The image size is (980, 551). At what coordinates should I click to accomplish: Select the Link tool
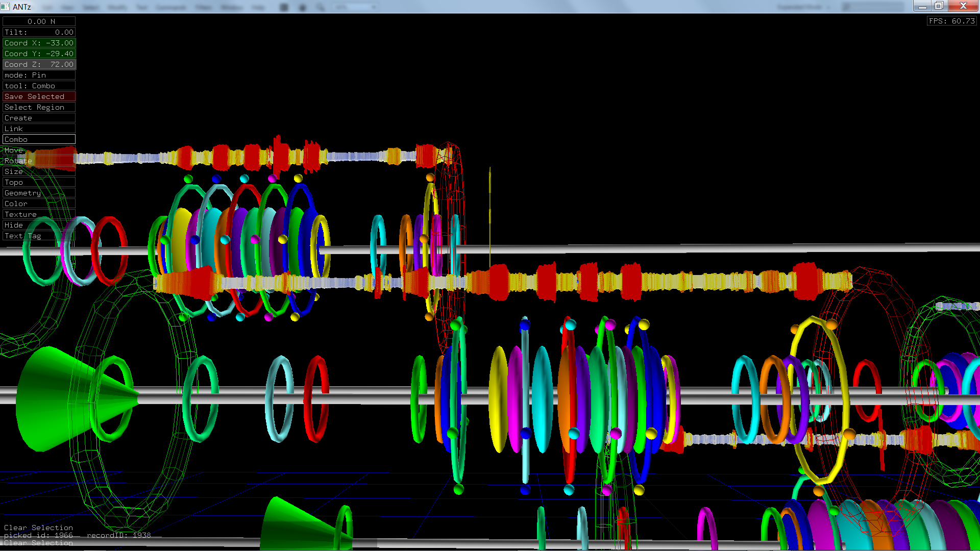pos(39,129)
